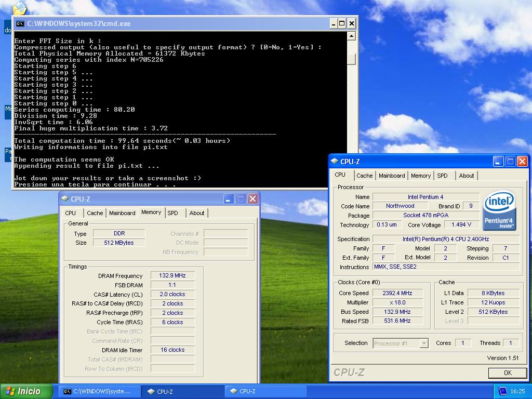
Task: Click the Specification field text
Action: (446, 239)
